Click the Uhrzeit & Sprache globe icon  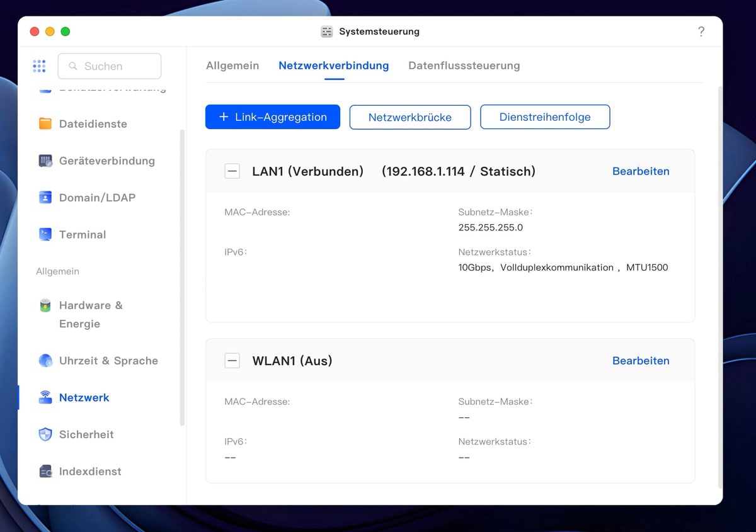(x=45, y=361)
